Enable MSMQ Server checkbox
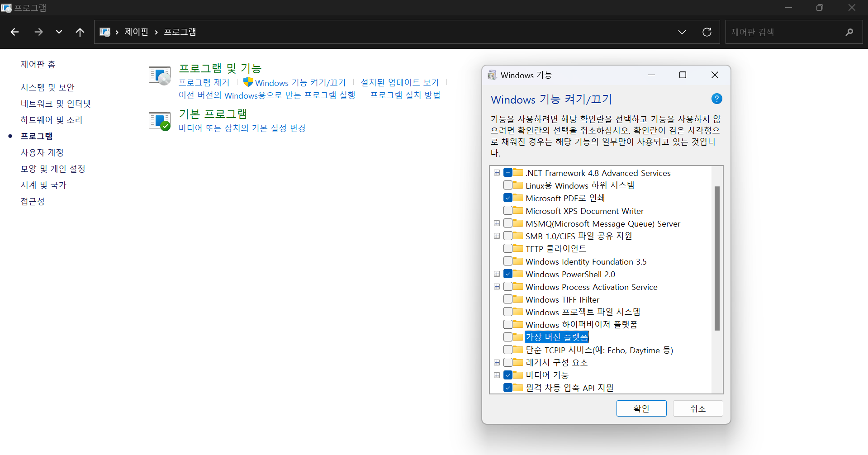This screenshot has width=868, height=455. pos(508,223)
